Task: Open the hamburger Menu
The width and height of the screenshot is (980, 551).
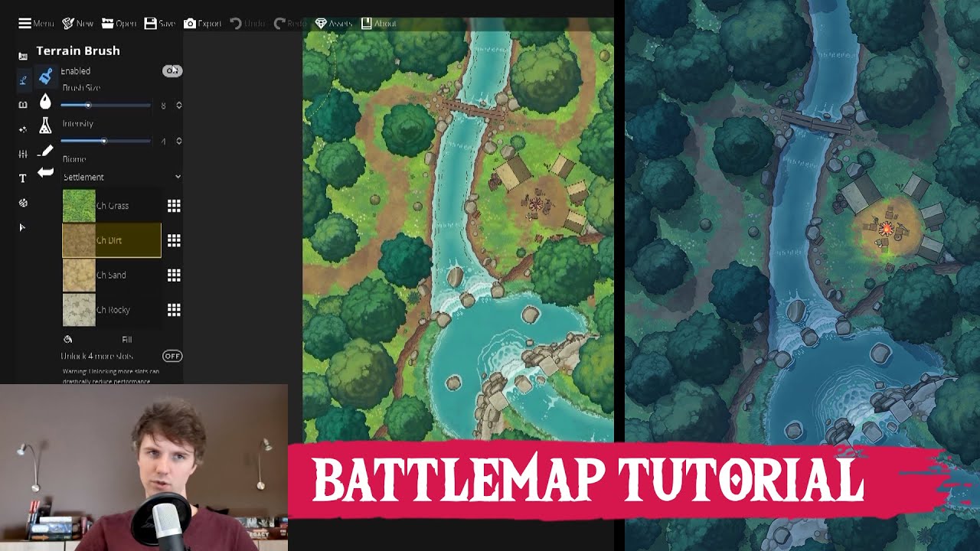Action: (36, 24)
